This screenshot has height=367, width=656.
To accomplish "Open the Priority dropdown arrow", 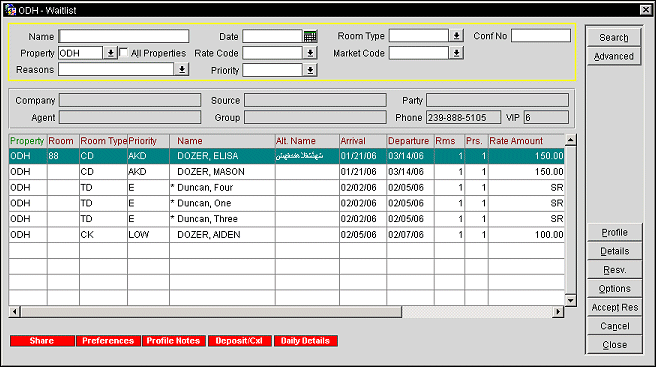I will pyautogui.click(x=310, y=70).
